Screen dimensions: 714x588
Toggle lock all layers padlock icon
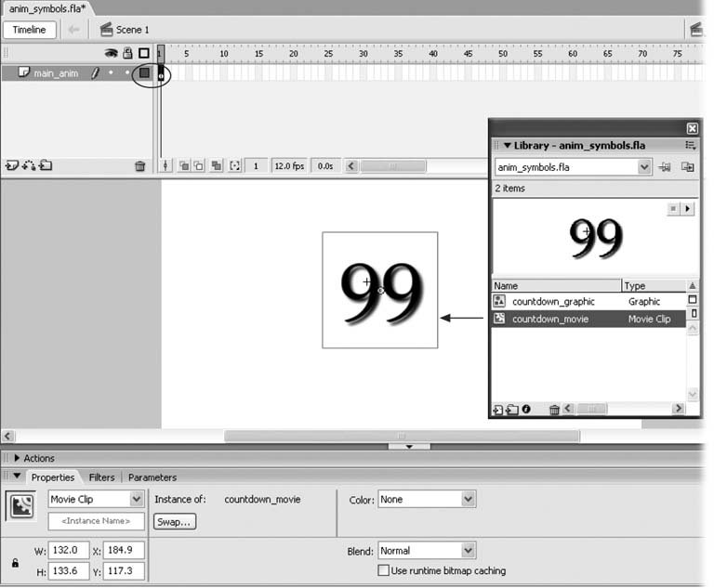point(128,54)
